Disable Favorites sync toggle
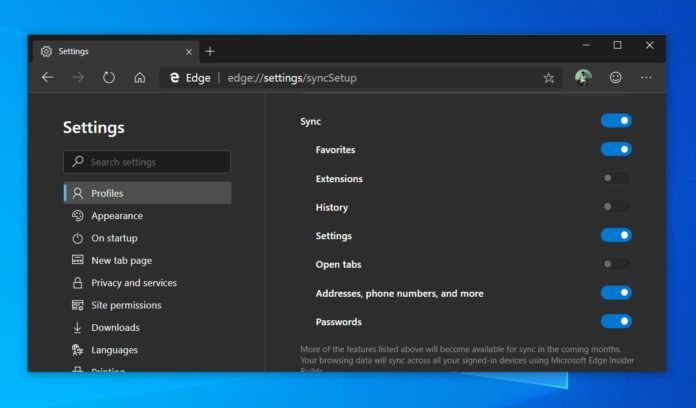 [616, 150]
